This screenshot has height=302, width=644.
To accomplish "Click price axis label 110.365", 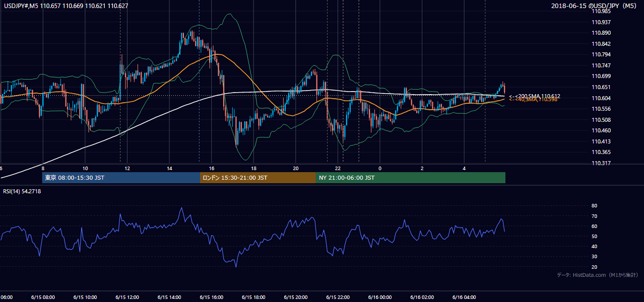I will tap(601, 152).
